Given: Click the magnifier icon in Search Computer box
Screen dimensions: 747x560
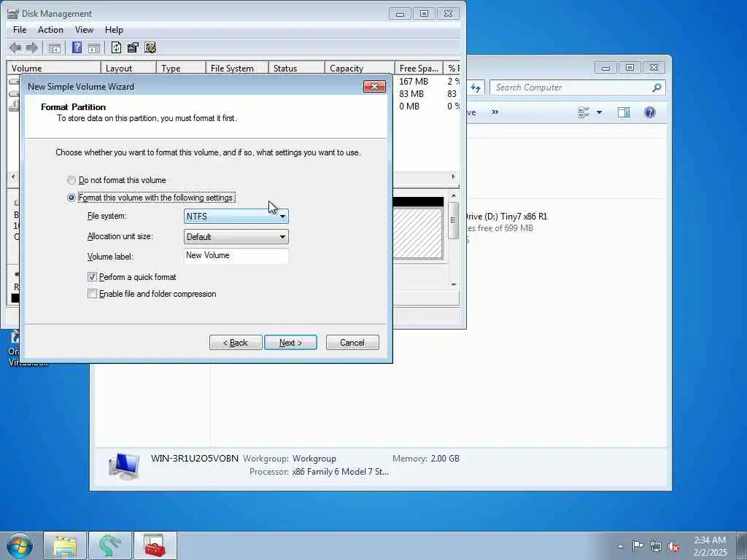Looking at the screenshot, I should coord(657,87).
